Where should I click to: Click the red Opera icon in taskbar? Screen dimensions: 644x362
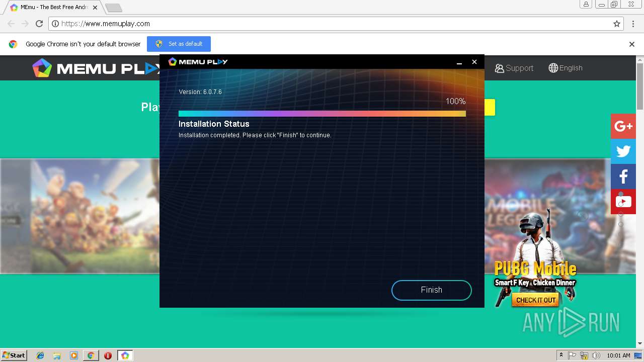pos(108,355)
